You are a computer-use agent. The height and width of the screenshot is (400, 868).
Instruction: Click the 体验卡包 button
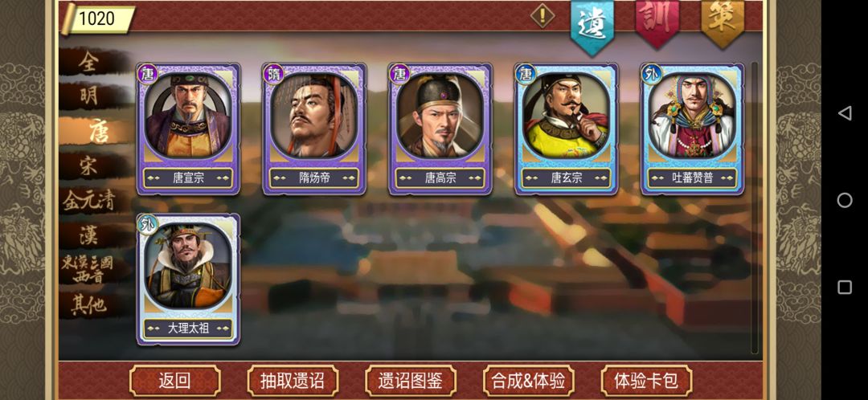click(x=646, y=381)
